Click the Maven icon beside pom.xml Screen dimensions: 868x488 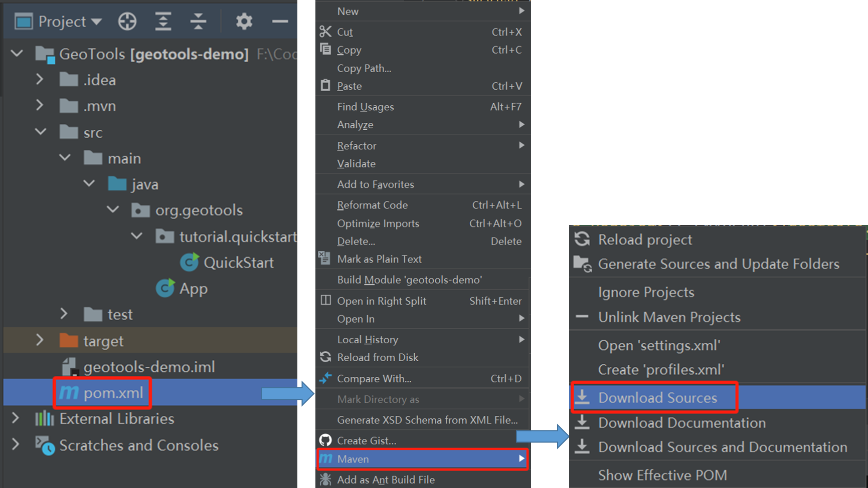[x=69, y=393]
